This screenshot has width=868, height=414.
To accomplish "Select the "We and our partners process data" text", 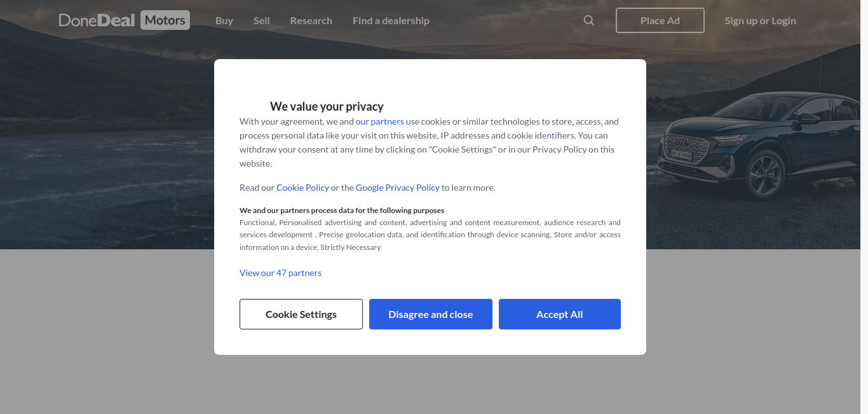I will 342,210.
